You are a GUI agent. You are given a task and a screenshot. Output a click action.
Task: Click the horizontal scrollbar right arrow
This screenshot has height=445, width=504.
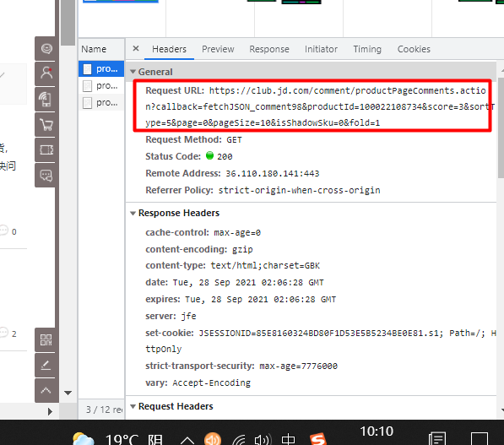click(x=50, y=411)
